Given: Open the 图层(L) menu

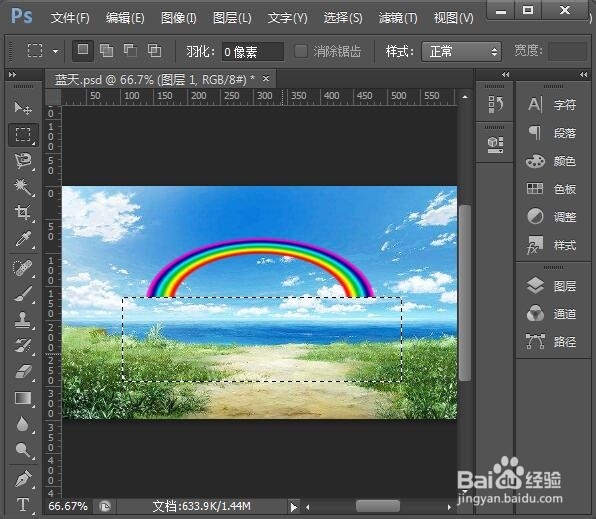Looking at the screenshot, I should click(x=232, y=18).
